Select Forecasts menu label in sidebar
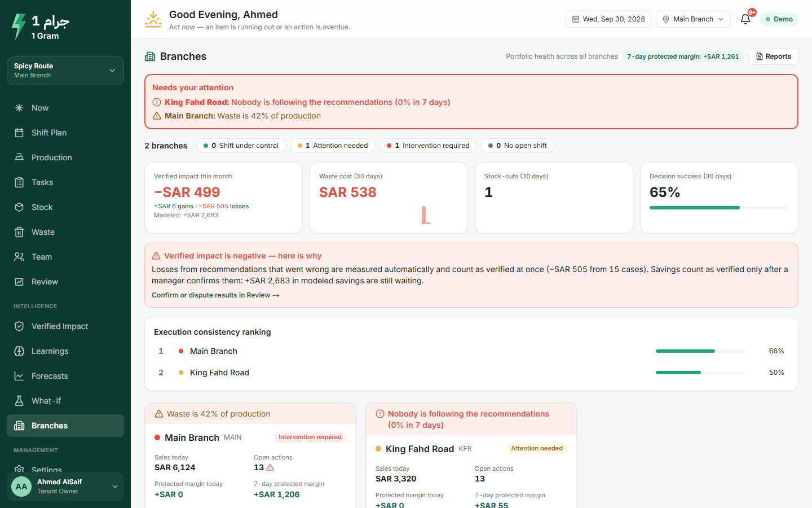812x508 pixels. click(50, 376)
